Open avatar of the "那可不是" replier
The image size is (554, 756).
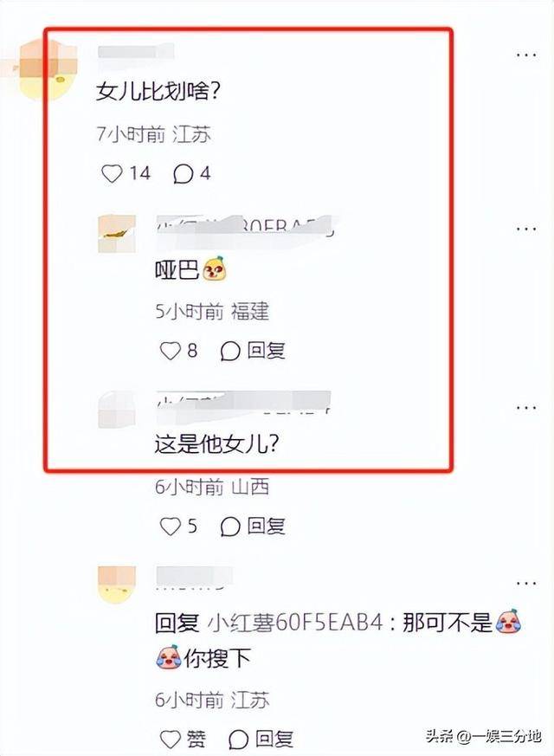point(117,585)
